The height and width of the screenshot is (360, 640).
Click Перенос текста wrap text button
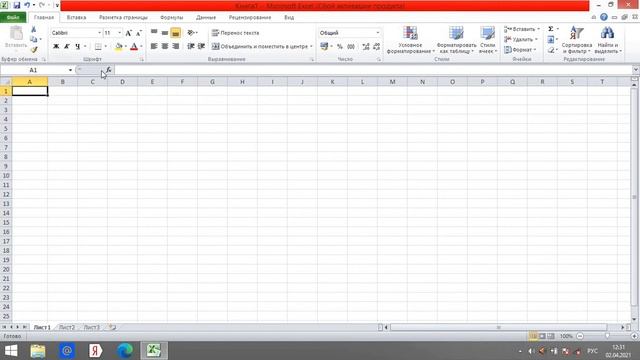pyautogui.click(x=236, y=33)
